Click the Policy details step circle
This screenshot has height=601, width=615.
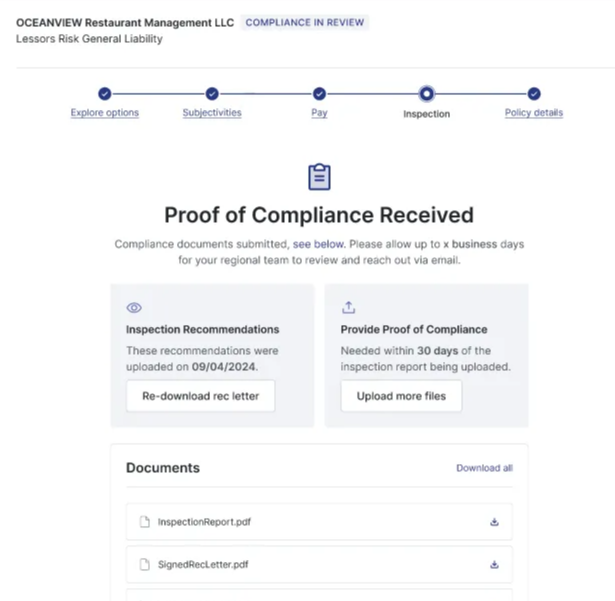(x=534, y=94)
